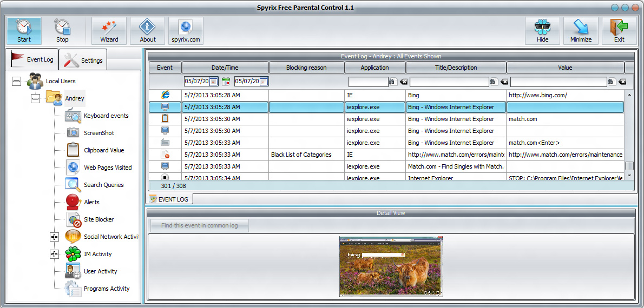The image size is (644, 308).
Task: Search Title/Description filter with binoculars icon
Action: click(493, 82)
